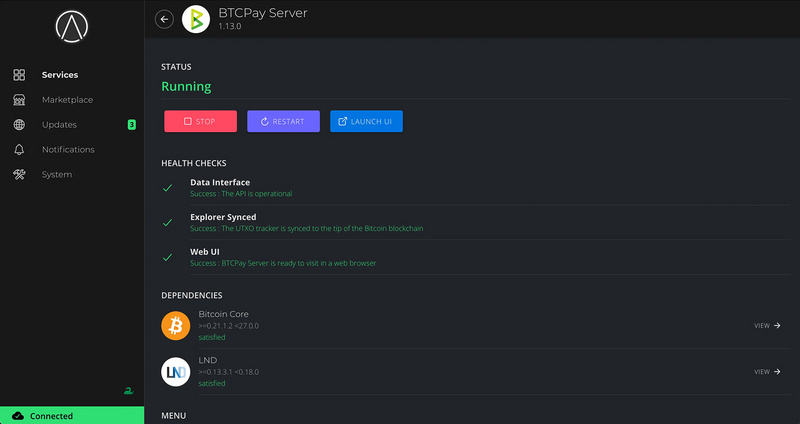Click the Updates globe icon
800x424 pixels.
(x=19, y=125)
